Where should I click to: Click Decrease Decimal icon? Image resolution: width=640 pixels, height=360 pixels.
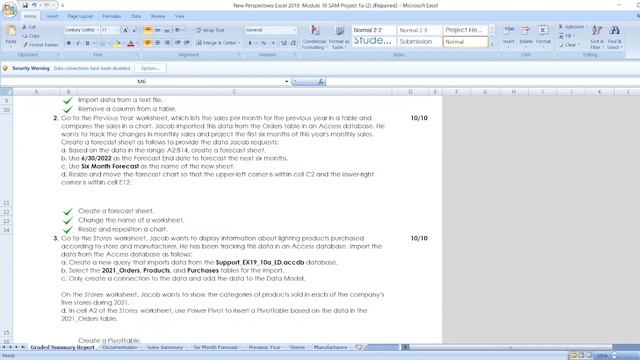coord(293,43)
